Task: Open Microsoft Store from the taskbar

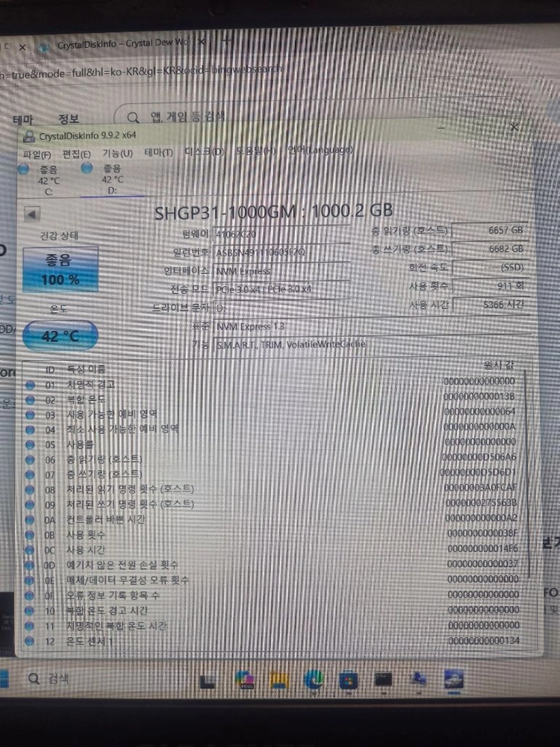Action: [x=348, y=680]
